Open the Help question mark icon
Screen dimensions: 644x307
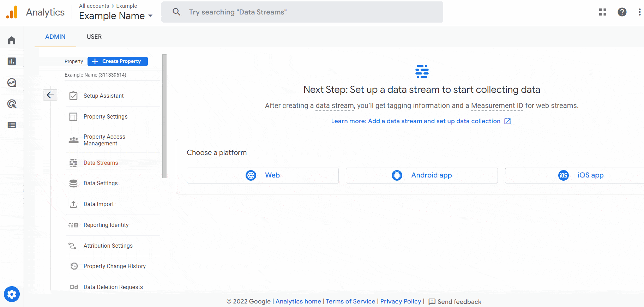point(622,12)
